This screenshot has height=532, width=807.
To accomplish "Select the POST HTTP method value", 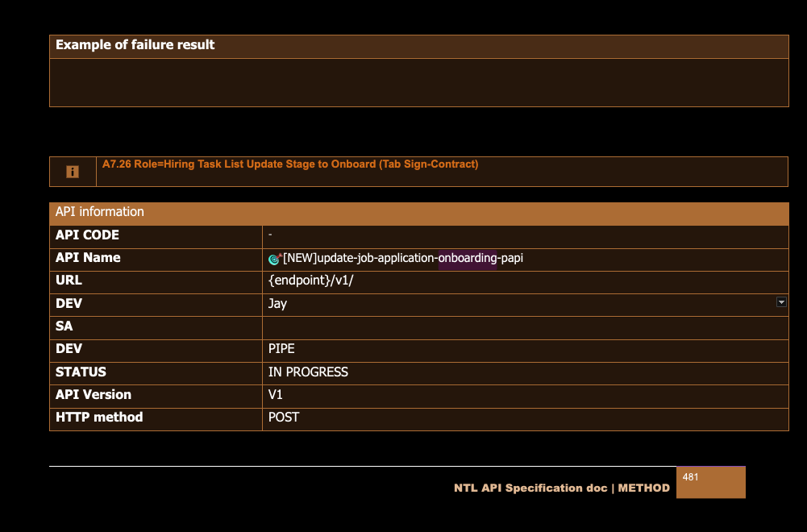I will pyautogui.click(x=284, y=418).
